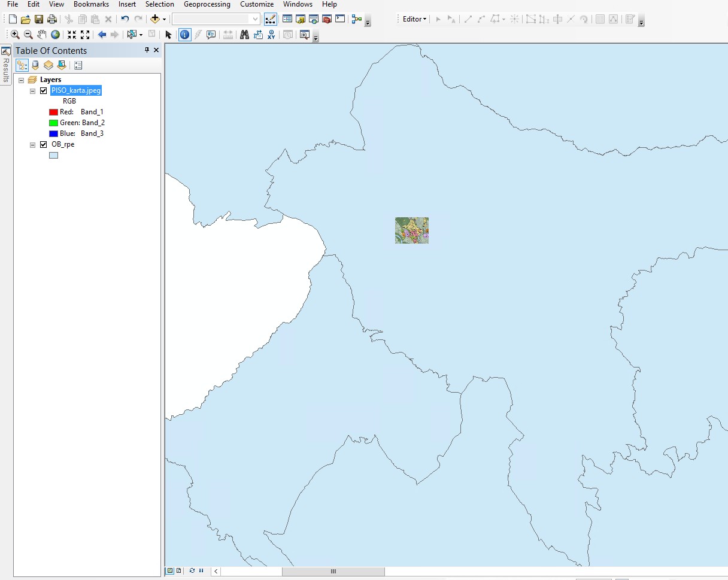Screen dimensions: 728x580
Task: Open the map scale dropdown
Action: click(255, 19)
